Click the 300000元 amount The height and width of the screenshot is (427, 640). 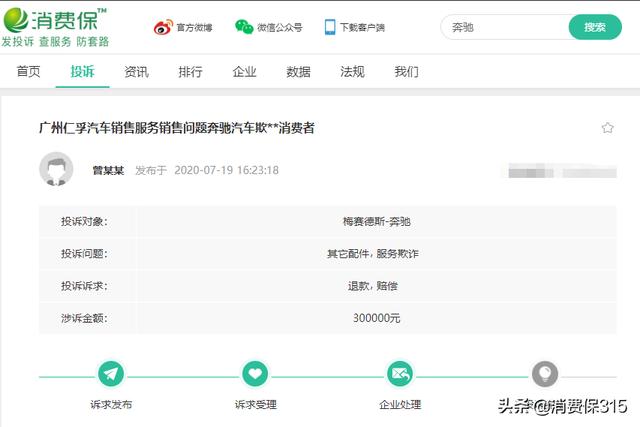tap(376, 318)
